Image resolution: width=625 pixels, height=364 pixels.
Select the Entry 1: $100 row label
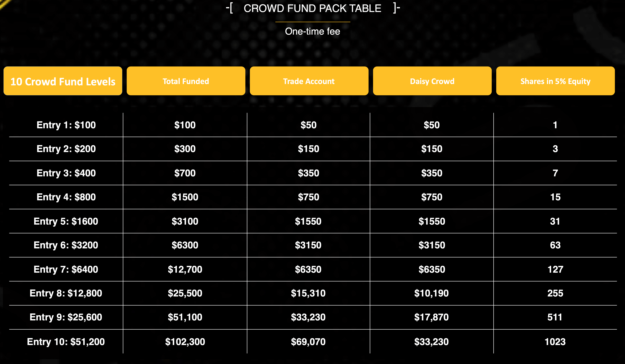coord(66,125)
